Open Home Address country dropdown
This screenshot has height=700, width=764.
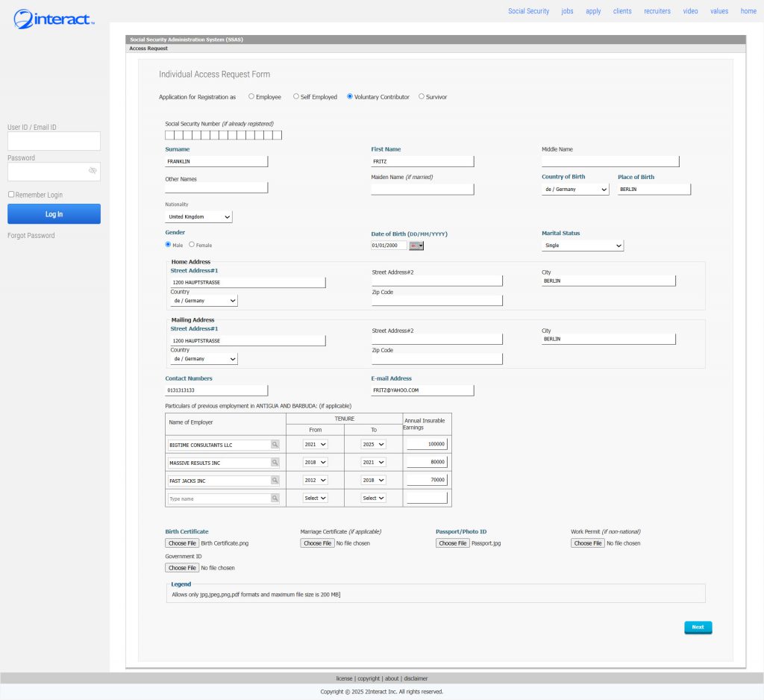pyautogui.click(x=204, y=301)
